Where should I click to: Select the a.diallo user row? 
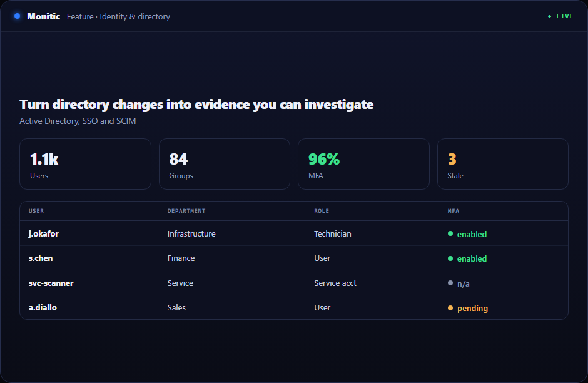point(294,307)
